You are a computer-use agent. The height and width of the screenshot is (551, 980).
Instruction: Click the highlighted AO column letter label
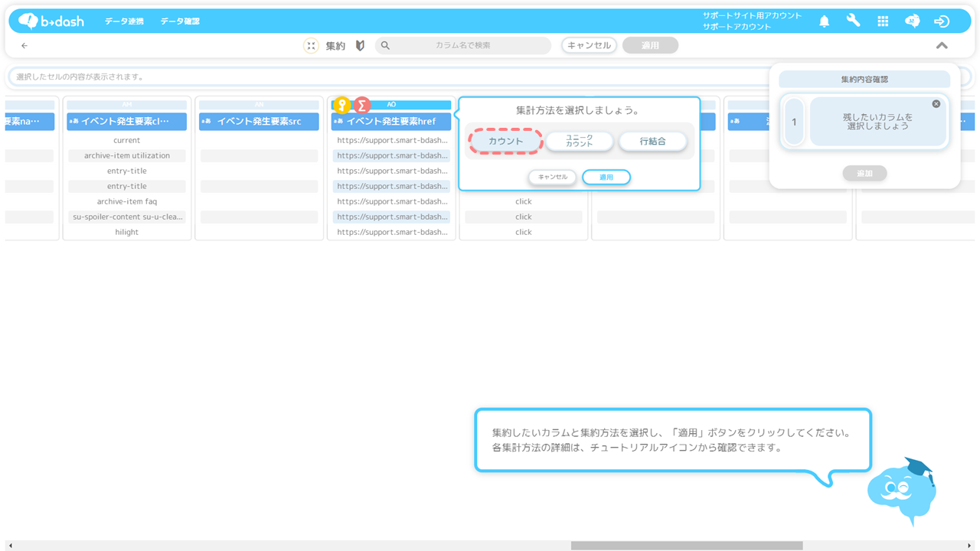pyautogui.click(x=391, y=105)
